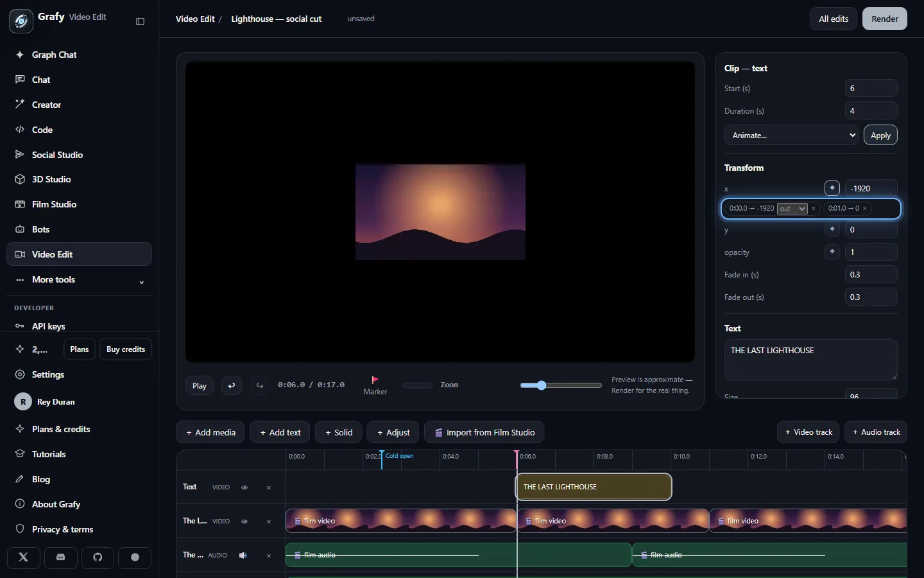This screenshot has height=578, width=924.
Task: Click the red Marker flag icon
Action: (375, 380)
